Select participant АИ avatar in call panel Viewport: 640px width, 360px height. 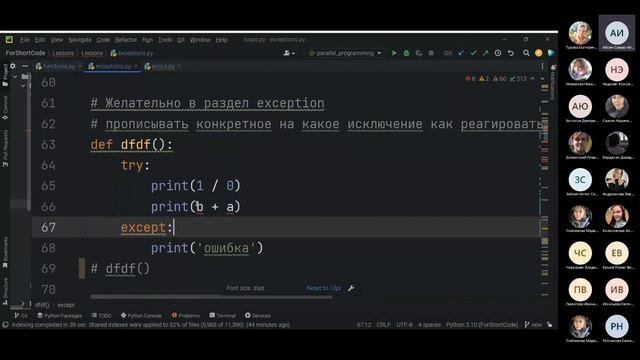617,33
